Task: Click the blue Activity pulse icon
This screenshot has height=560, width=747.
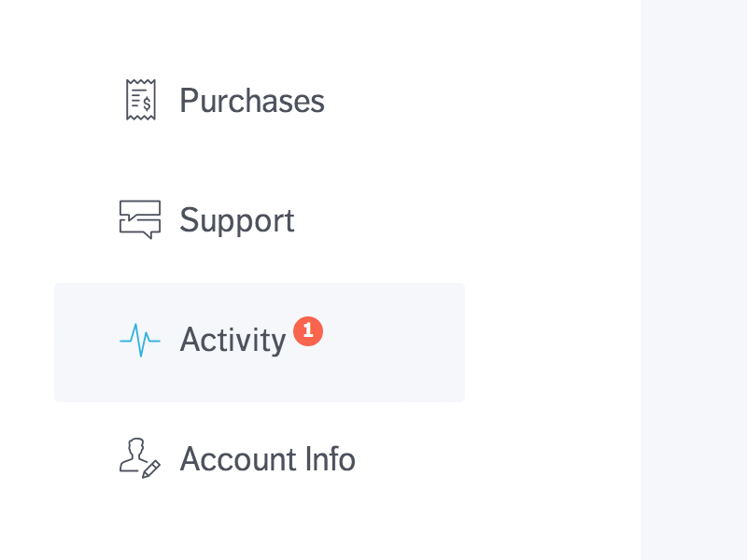Action: [140, 340]
